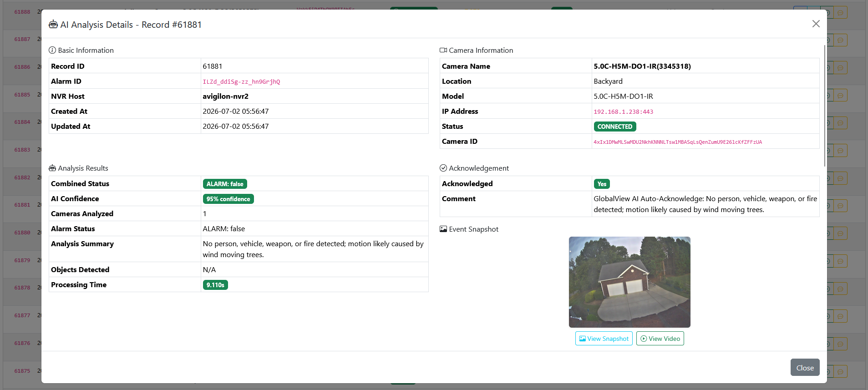Click record ID 61878 in background list
This screenshot has width=868, height=390.
[x=22, y=288]
